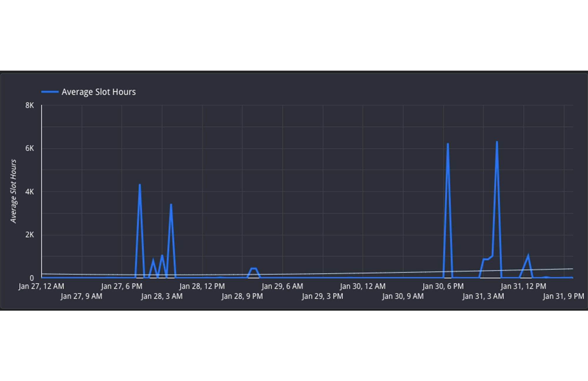588x381 pixels.
Task: Click the Jan 28, 9 PM axis label
Action: [242, 296]
